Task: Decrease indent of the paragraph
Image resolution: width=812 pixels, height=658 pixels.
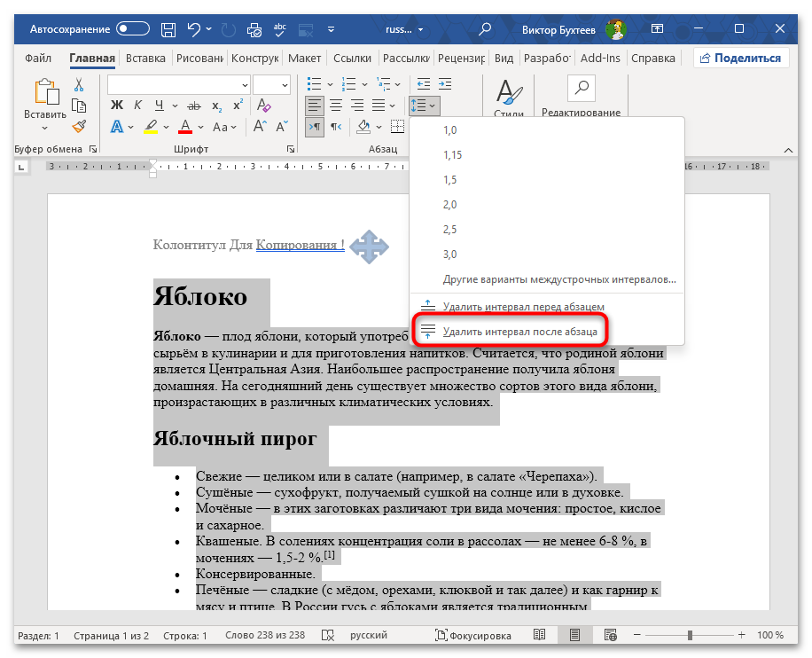Action: click(424, 84)
